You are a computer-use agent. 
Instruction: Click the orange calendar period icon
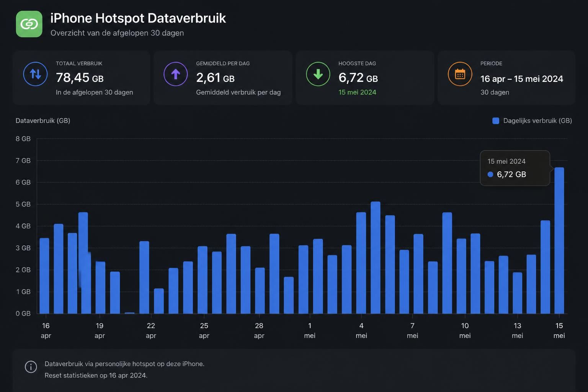tap(460, 74)
